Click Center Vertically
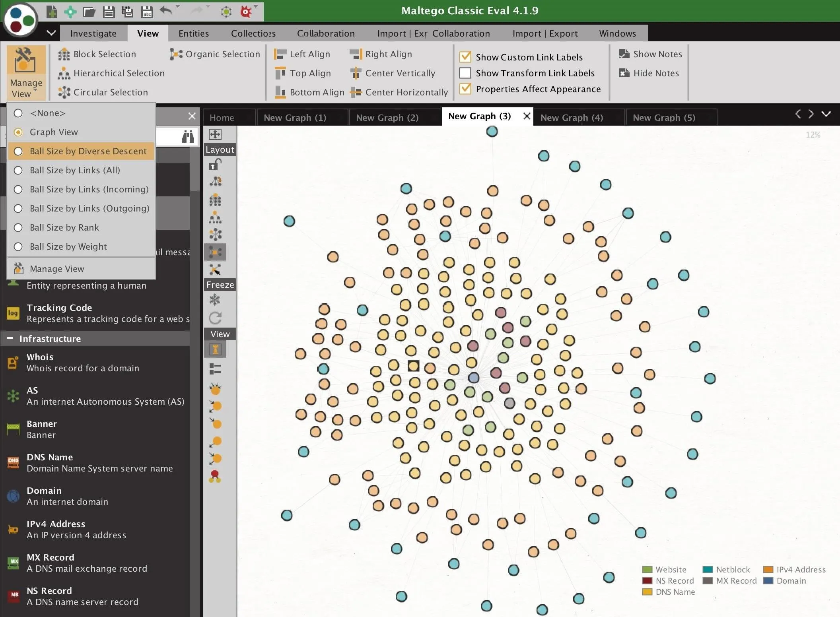Image resolution: width=840 pixels, height=617 pixels. (393, 73)
